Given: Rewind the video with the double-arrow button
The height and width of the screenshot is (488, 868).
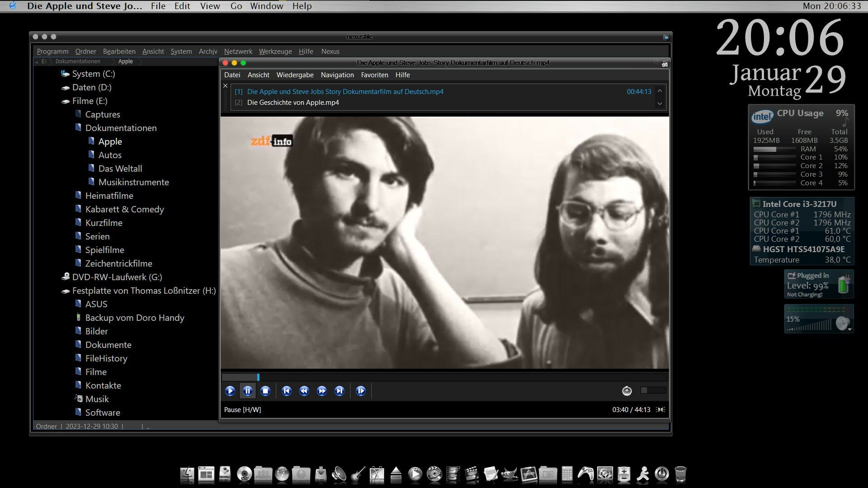Looking at the screenshot, I should pos(304,391).
